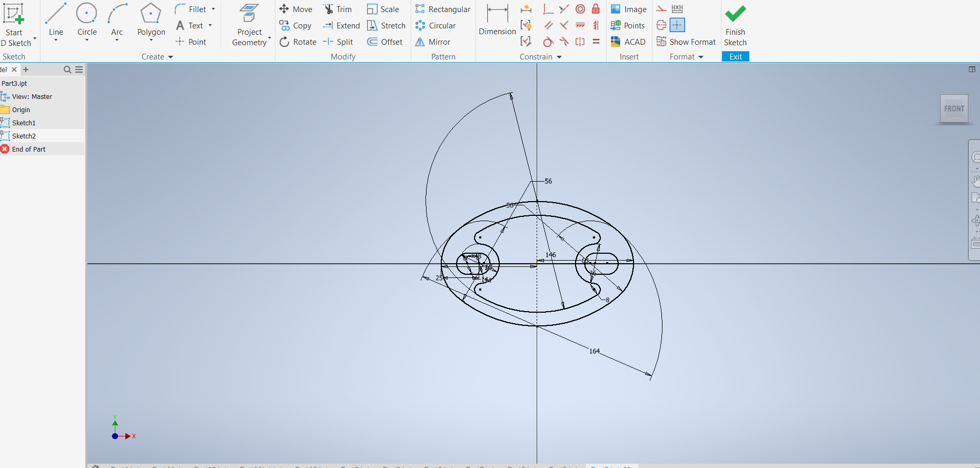The height and width of the screenshot is (468, 980).
Task: Click the Equal constraint icon
Action: [596, 42]
